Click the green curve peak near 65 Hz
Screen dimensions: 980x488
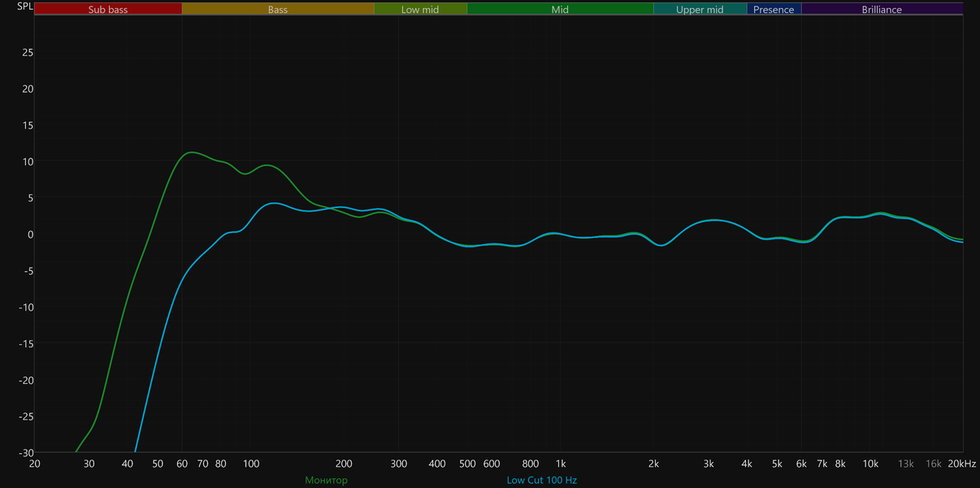pyautogui.click(x=191, y=152)
